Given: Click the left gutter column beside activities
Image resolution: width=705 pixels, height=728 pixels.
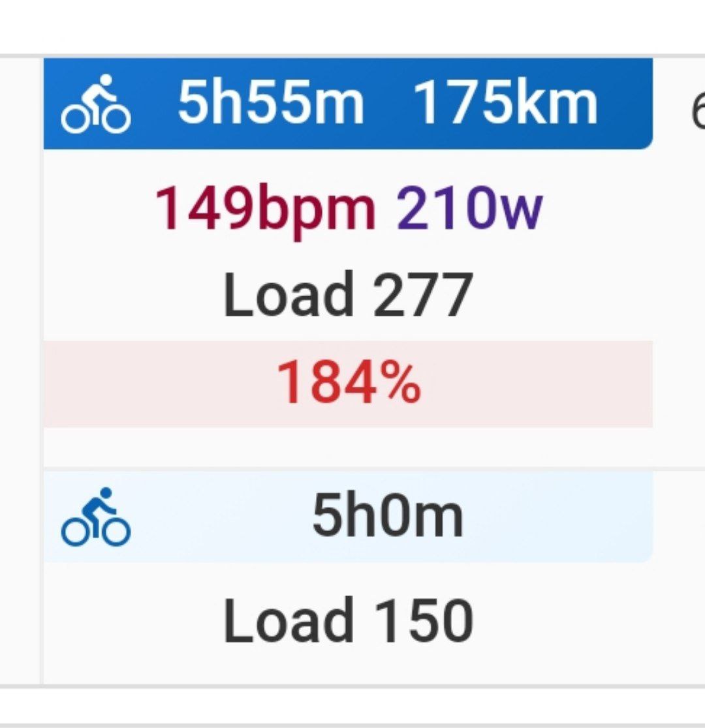Looking at the screenshot, I should (x=20, y=370).
